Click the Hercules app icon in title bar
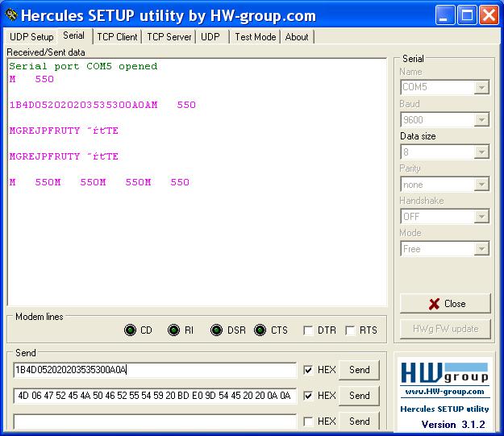Image resolution: width=504 pixels, height=436 pixels. [11, 15]
